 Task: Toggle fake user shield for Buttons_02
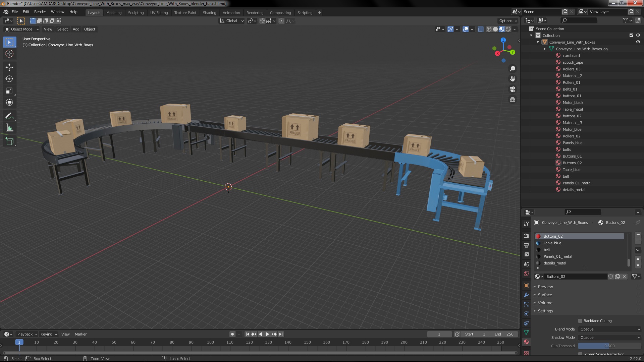[x=611, y=277]
